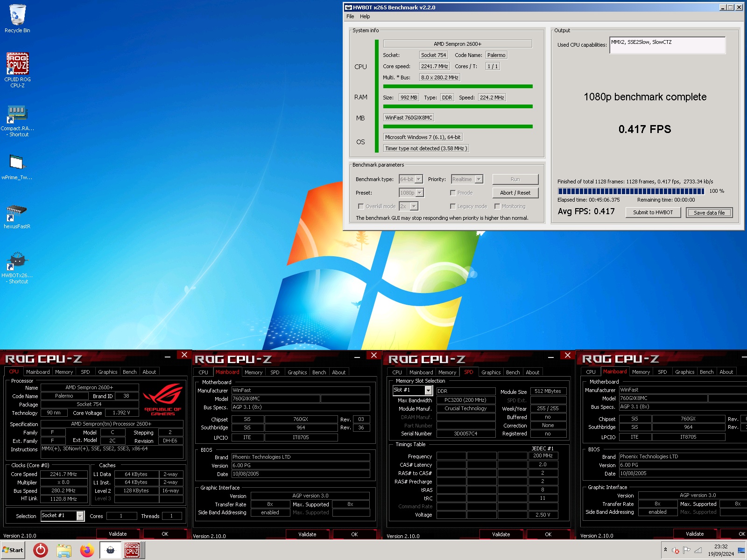The width and height of the screenshot is (747, 560).
Task: Click OK in the second CPU-Z Mainboard window
Action: point(355,534)
